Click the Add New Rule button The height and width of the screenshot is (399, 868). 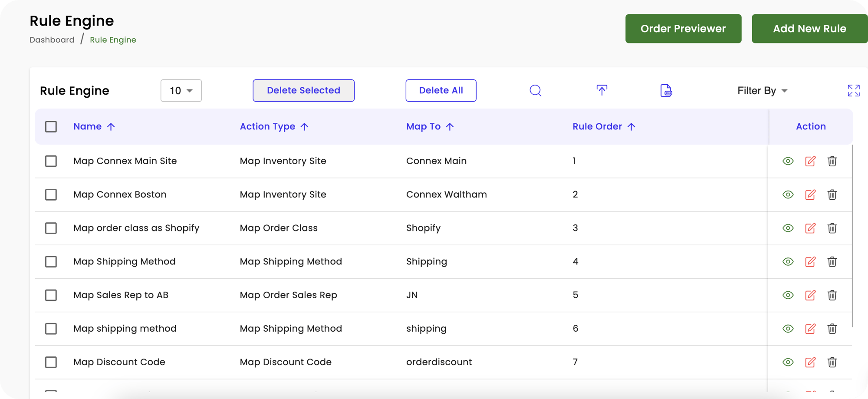coord(809,29)
